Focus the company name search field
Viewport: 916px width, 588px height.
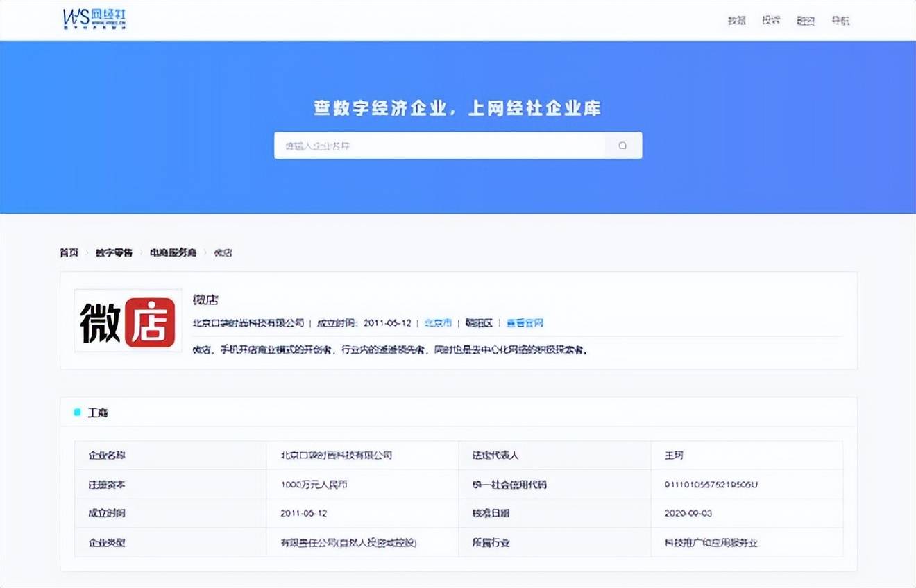(x=440, y=146)
